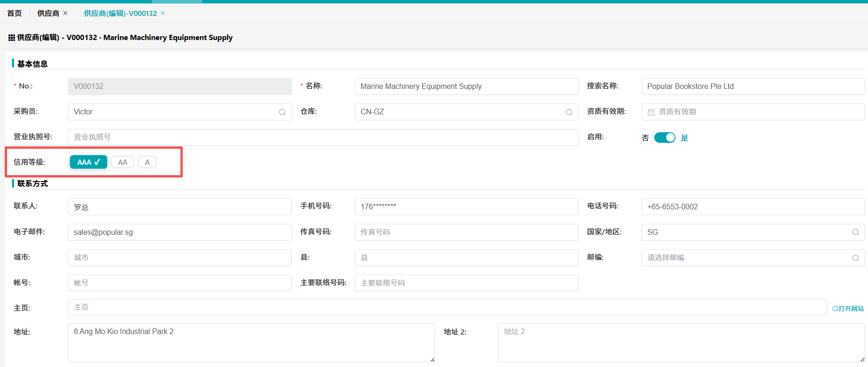
Task: Close the 供应商 tab
Action: (65, 13)
